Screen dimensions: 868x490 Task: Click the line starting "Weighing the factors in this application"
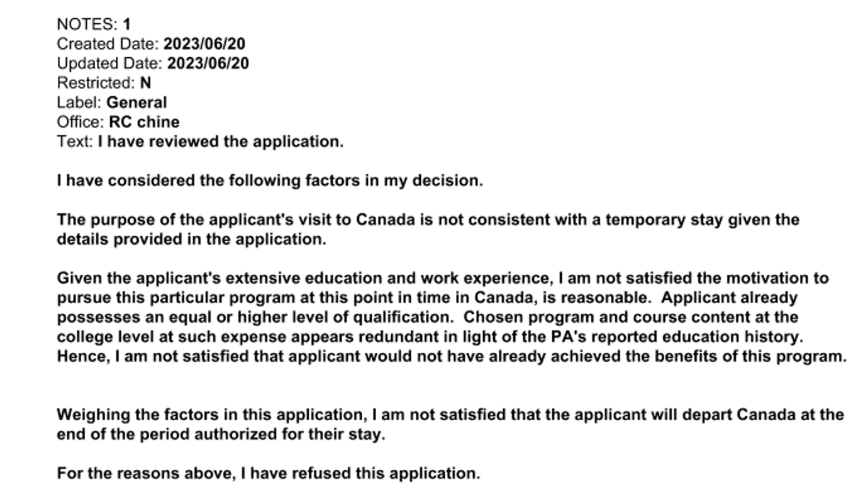[x=450, y=415]
